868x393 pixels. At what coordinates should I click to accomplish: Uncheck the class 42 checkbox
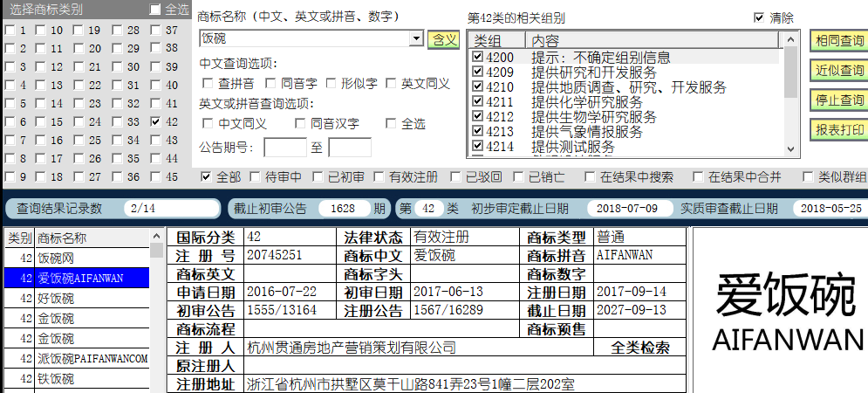coord(155,123)
